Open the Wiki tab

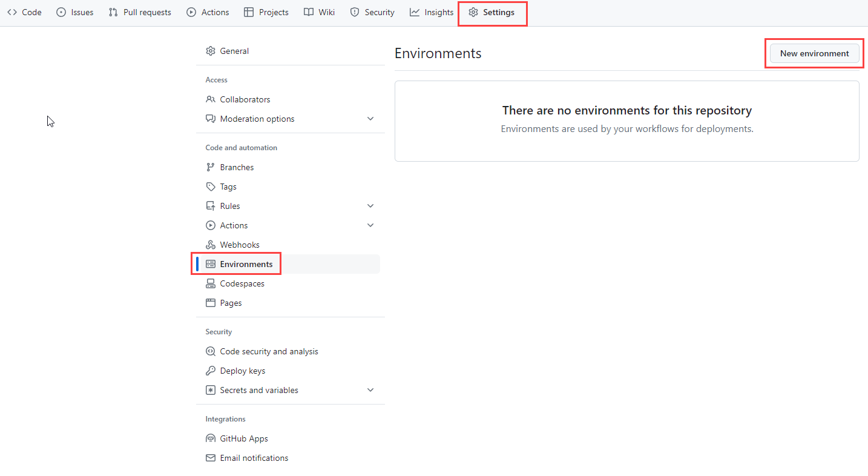[x=319, y=12]
